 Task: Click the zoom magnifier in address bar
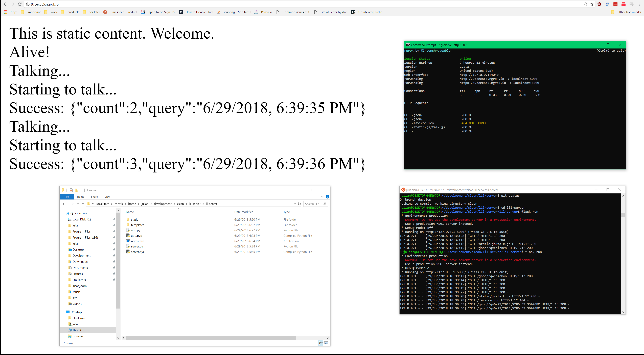coord(585,4)
